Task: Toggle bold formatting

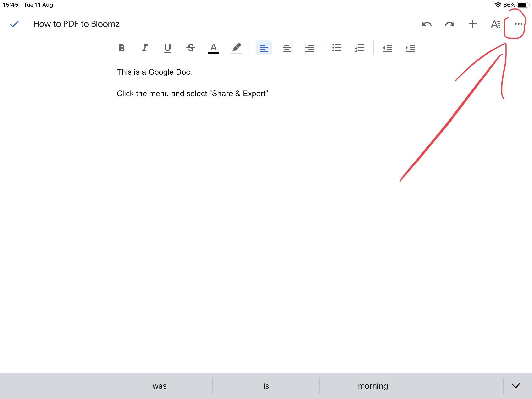Action: [x=122, y=48]
